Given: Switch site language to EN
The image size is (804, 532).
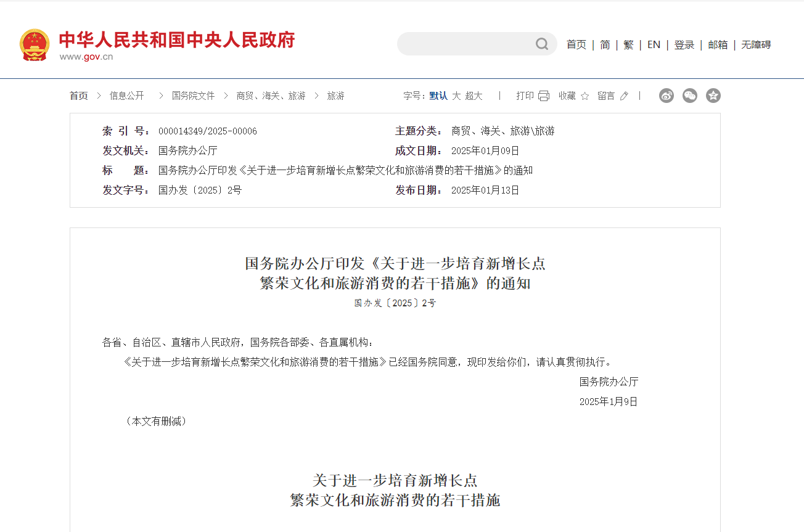Looking at the screenshot, I should (x=654, y=44).
